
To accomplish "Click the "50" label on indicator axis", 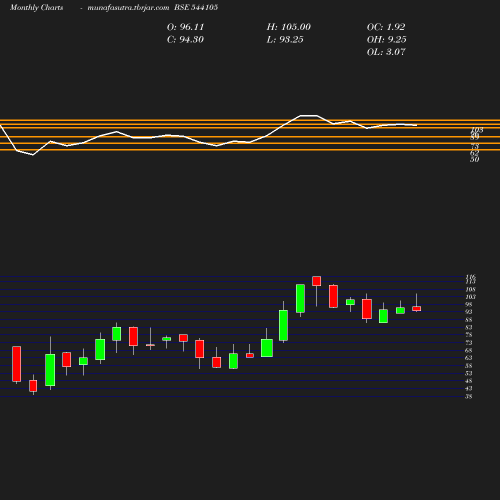I will pyautogui.click(x=475, y=160).
